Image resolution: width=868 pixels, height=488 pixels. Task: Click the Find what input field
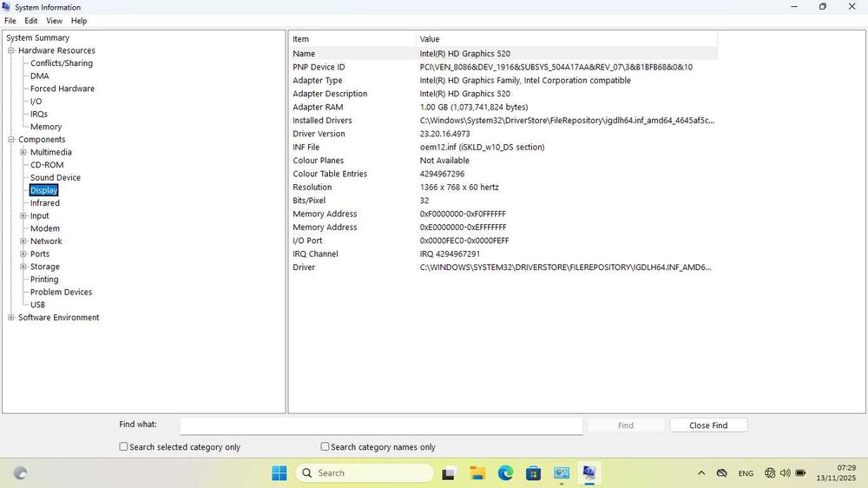(x=381, y=425)
